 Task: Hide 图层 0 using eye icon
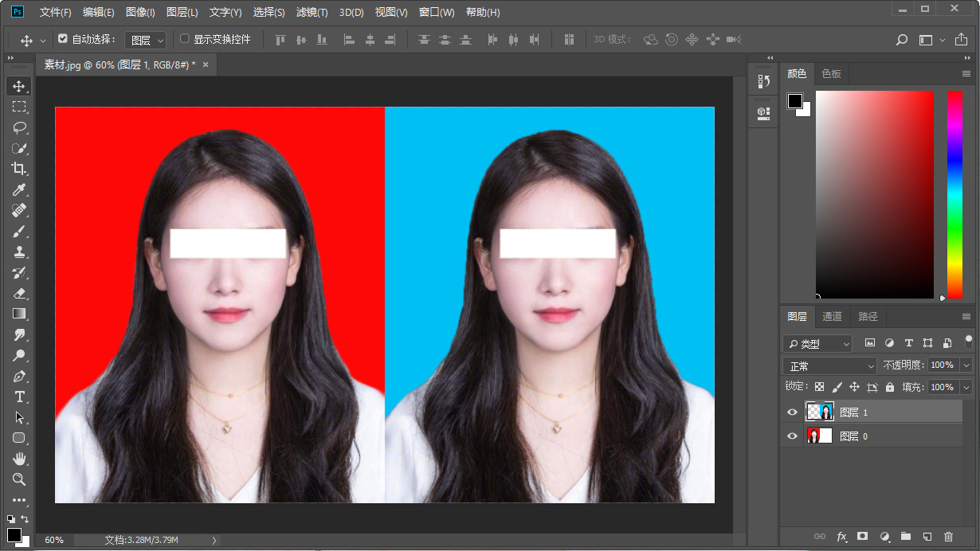click(792, 436)
